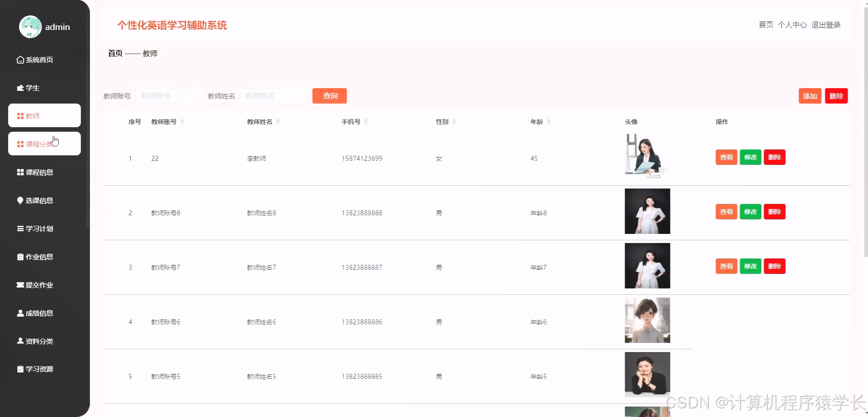Click the 作业信息 clipboard icon
The image size is (868, 417).
[20, 257]
